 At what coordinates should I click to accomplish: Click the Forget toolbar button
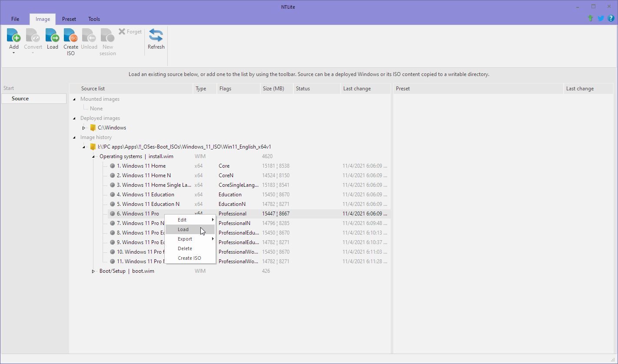coord(130,32)
